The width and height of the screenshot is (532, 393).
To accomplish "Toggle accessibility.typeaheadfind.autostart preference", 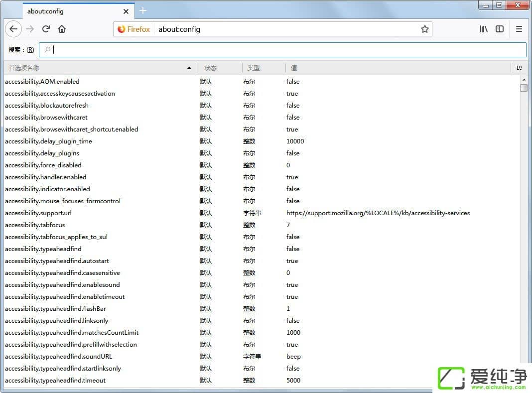I will [57, 261].
